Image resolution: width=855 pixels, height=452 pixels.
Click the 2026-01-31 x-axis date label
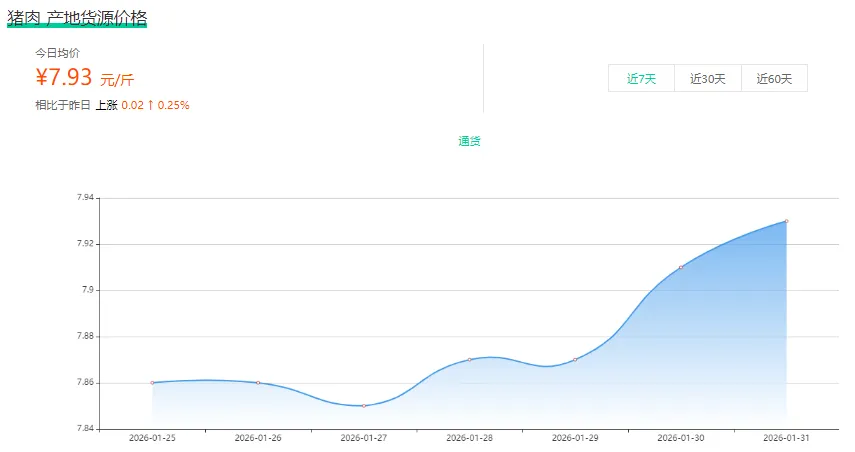pyautogui.click(x=786, y=438)
